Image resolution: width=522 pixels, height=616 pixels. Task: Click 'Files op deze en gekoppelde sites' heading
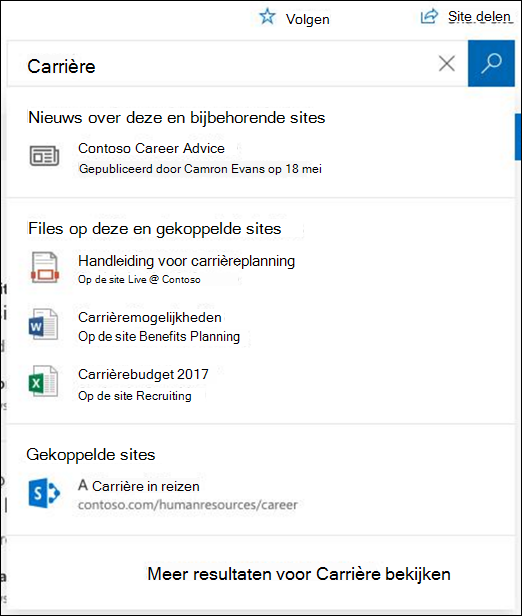click(155, 229)
